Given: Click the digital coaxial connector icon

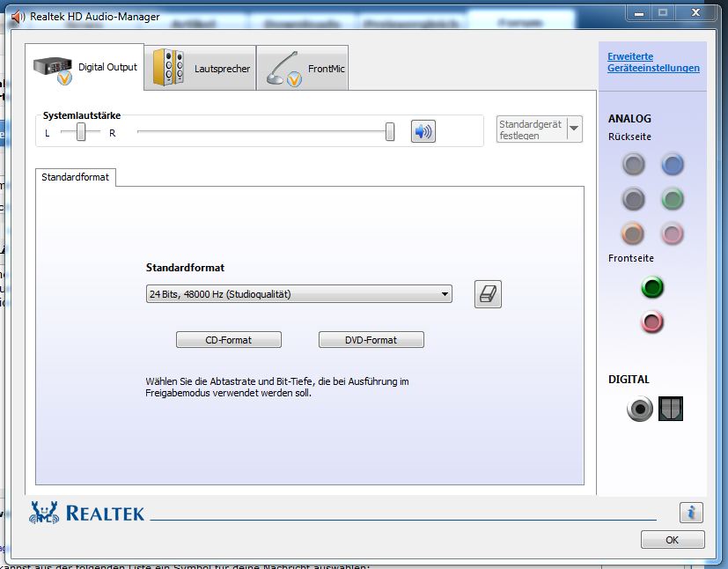Looking at the screenshot, I should (x=640, y=409).
